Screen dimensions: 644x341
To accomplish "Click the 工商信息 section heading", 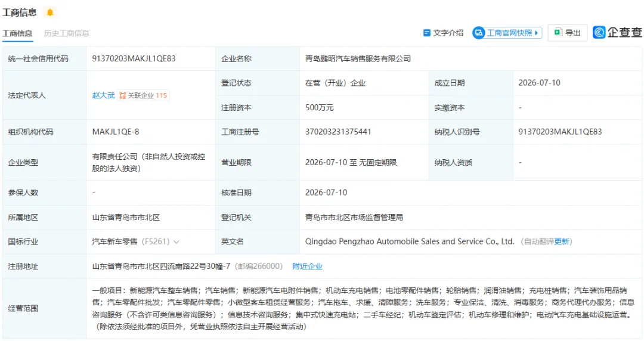I will (x=19, y=13).
